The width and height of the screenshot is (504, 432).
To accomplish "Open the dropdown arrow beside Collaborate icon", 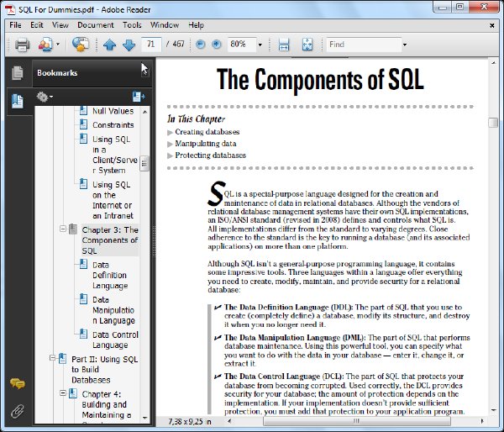I will 58,44.
